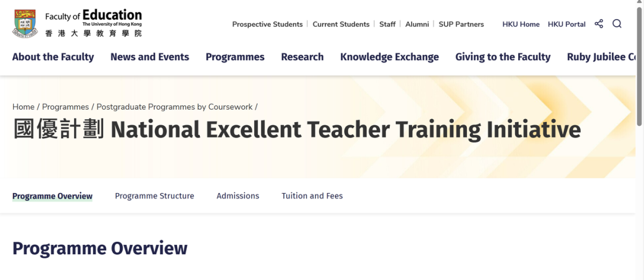The height and width of the screenshot is (280, 644).
Task: Expand the Programmes navigation menu
Action: (235, 57)
